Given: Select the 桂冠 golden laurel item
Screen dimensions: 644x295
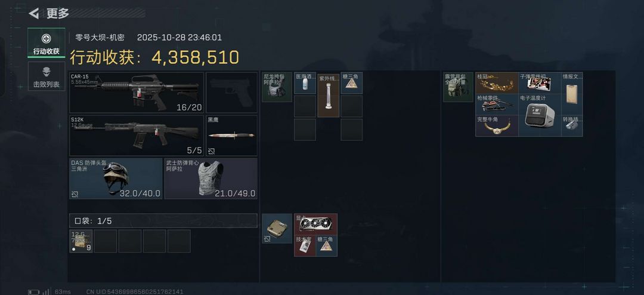Looking at the screenshot, I should [497, 83].
